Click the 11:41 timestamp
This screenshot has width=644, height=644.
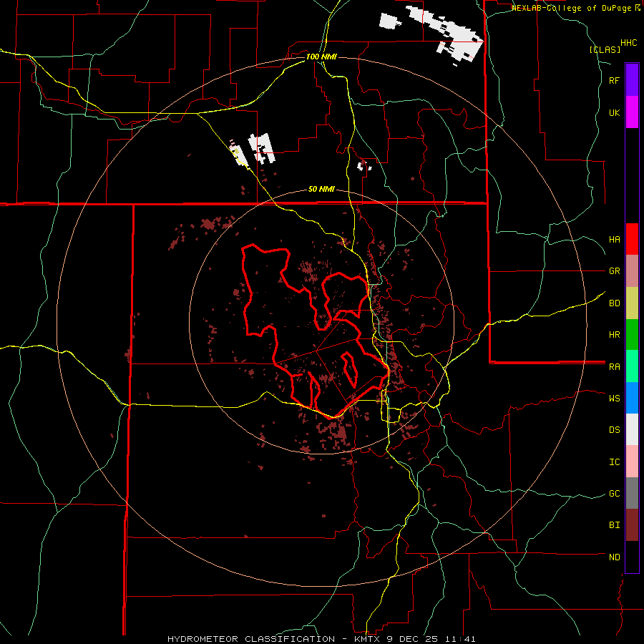click(x=461, y=639)
